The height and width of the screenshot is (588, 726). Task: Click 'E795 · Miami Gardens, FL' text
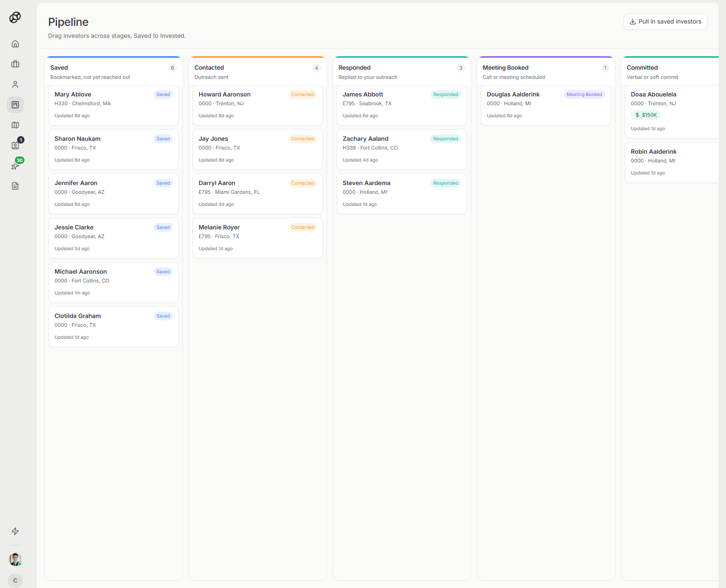[x=229, y=192]
